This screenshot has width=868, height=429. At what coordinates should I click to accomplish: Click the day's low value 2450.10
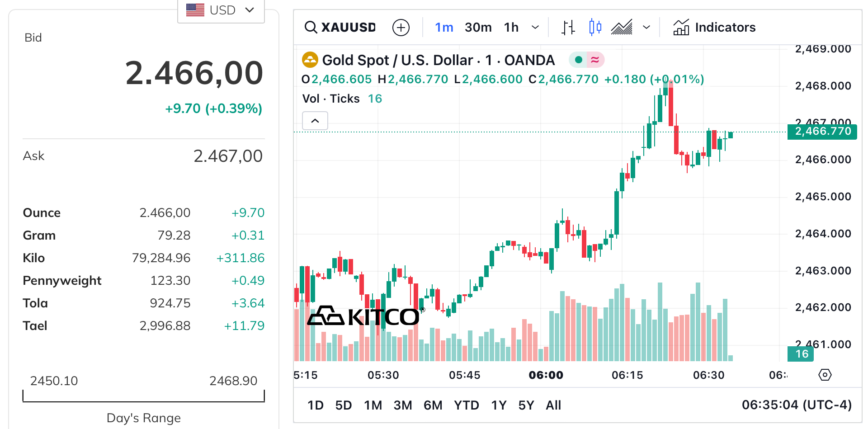(54, 381)
